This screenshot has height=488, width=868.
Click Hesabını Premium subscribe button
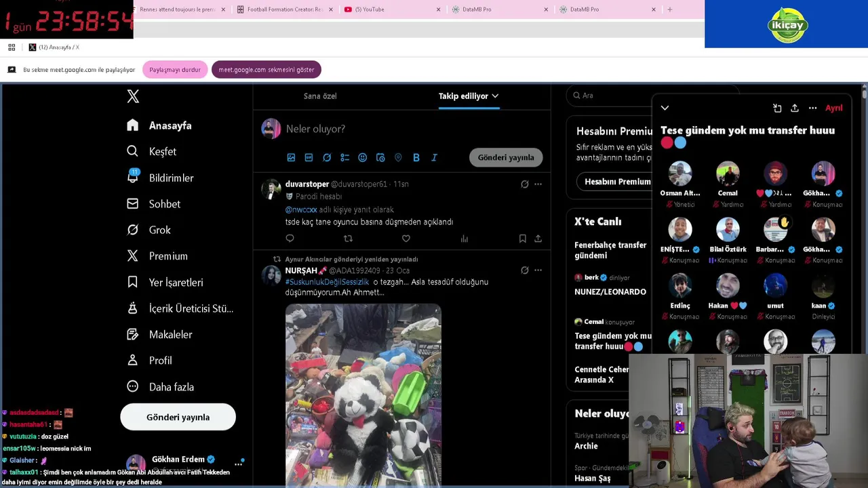[617, 182]
